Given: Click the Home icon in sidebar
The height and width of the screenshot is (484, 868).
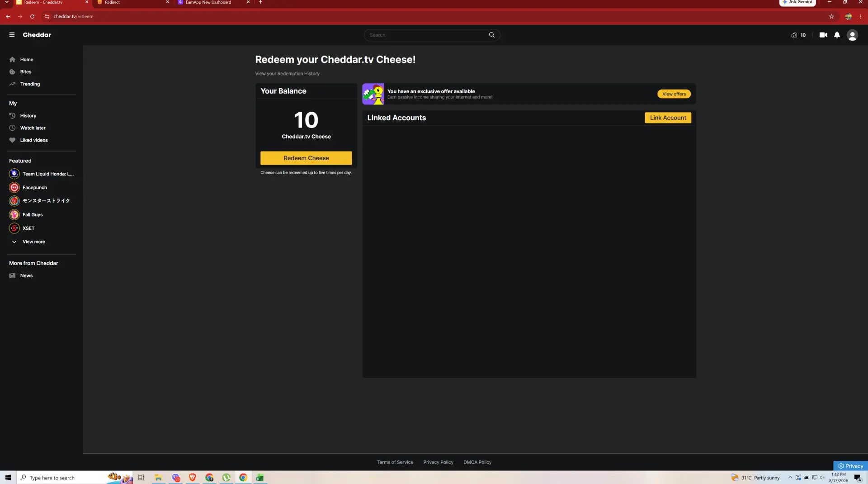Looking at the screenshot, I should tap(12, 60).
